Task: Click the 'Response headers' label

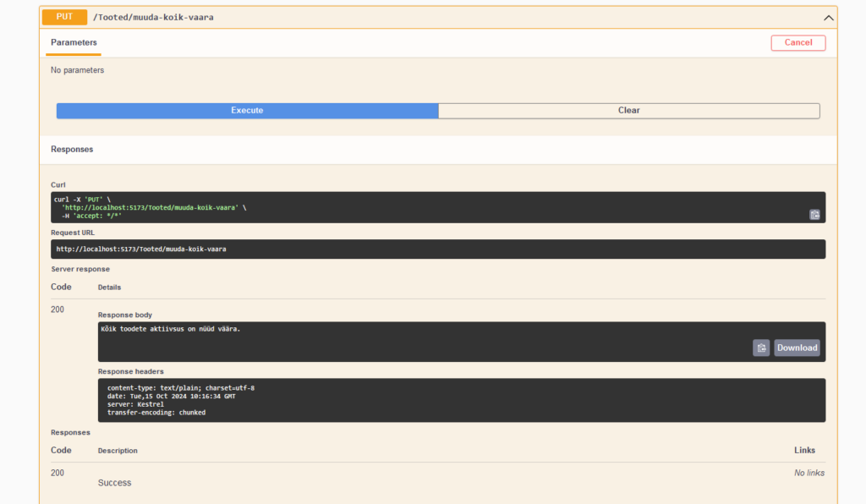Action: (x=130, y=371)
